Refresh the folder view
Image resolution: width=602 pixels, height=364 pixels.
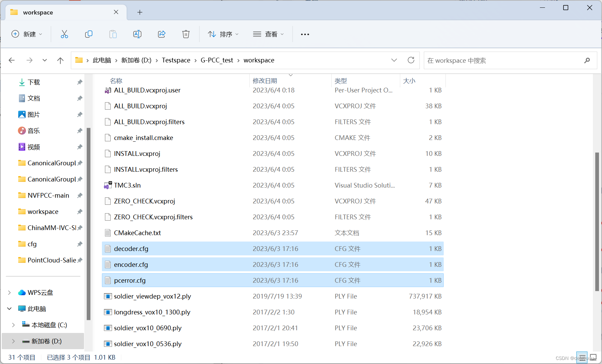click(411, 60)
